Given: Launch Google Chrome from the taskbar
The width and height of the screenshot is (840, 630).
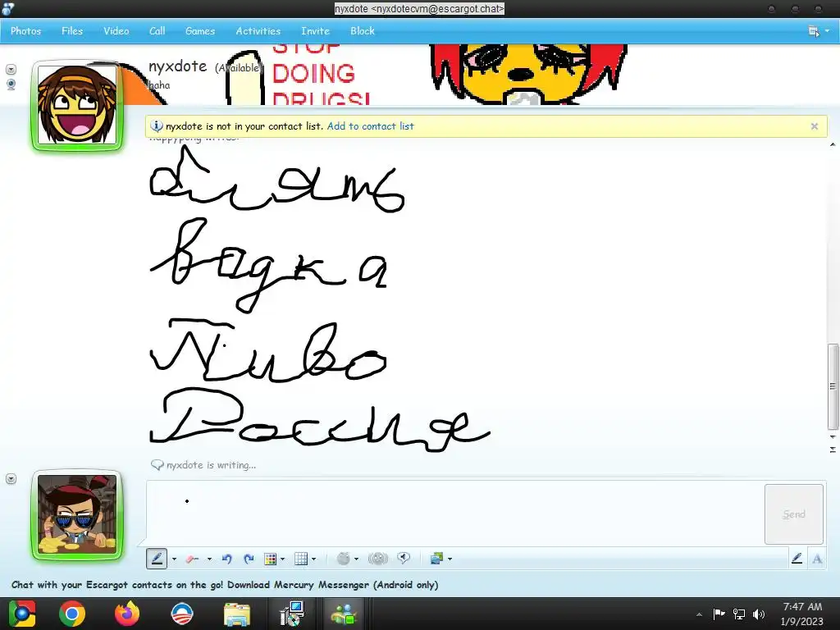Looking at the screenshot, I should point(72,614).
